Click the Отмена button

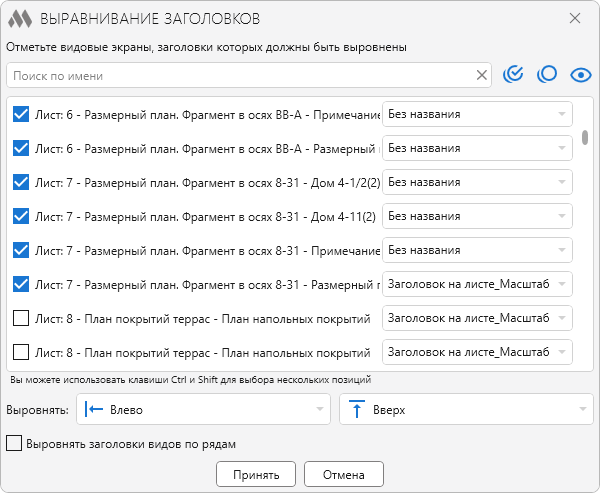point(344,474)
